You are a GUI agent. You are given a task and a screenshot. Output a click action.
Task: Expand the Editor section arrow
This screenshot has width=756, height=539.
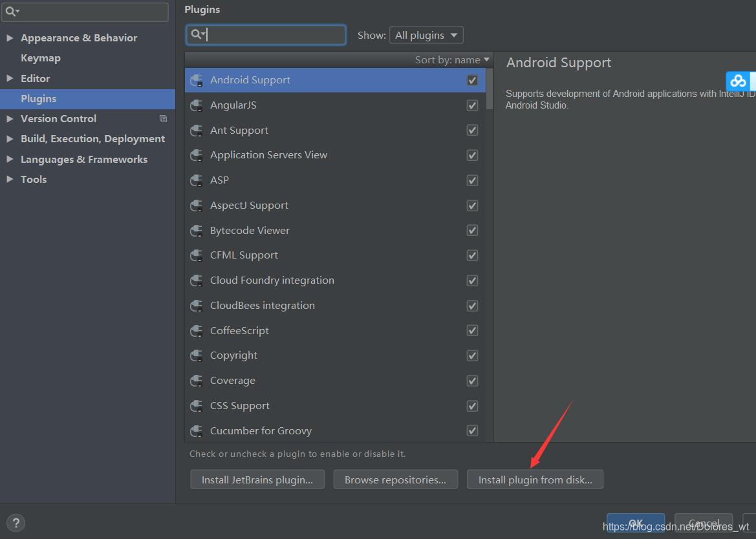(x=10, y=78)
